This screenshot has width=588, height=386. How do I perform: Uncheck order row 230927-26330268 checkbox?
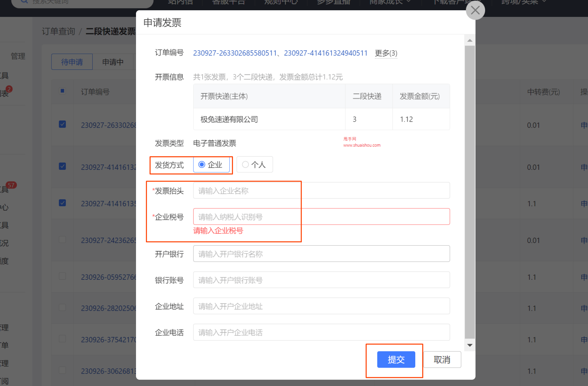[62, 124]
